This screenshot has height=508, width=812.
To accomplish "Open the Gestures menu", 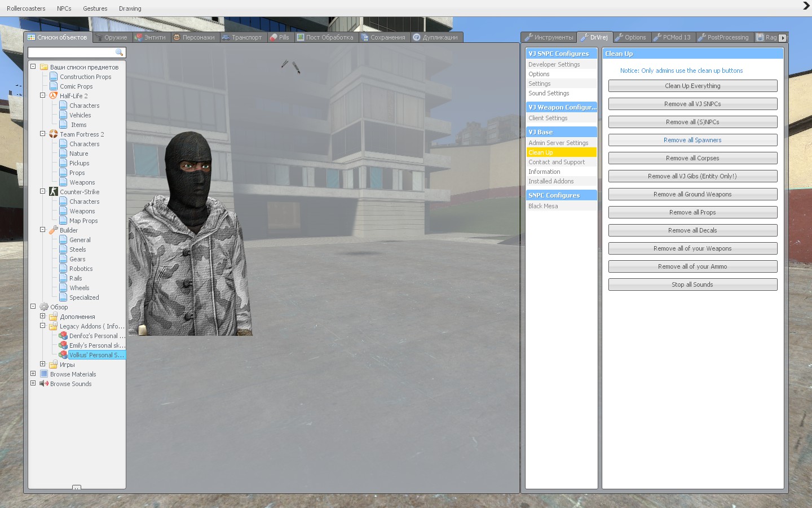I will (95, 8).
